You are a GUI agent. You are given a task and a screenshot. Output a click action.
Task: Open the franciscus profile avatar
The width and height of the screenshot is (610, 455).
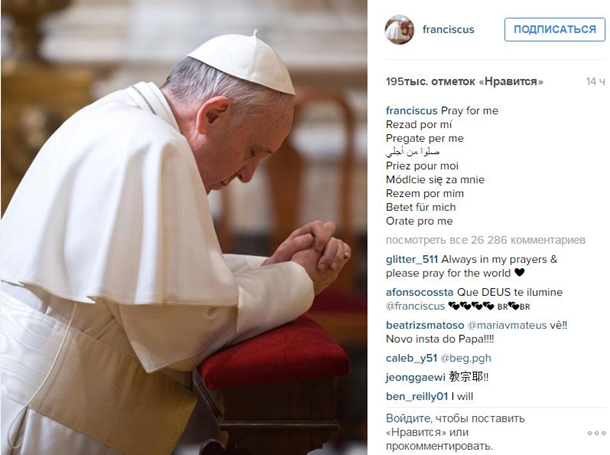(399, 30)
